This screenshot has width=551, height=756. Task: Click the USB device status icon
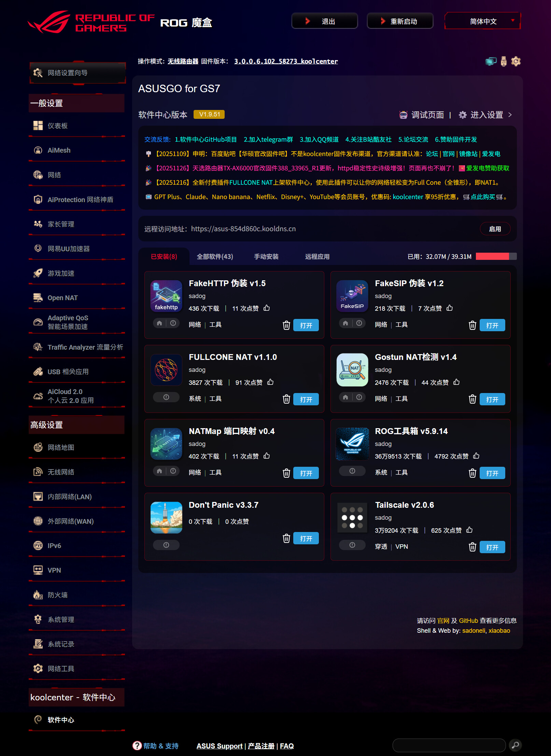click(504, 61)
